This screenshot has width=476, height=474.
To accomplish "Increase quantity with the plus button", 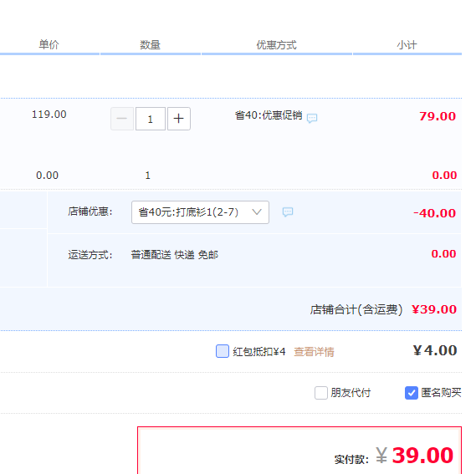I will (x=179, y=119).
